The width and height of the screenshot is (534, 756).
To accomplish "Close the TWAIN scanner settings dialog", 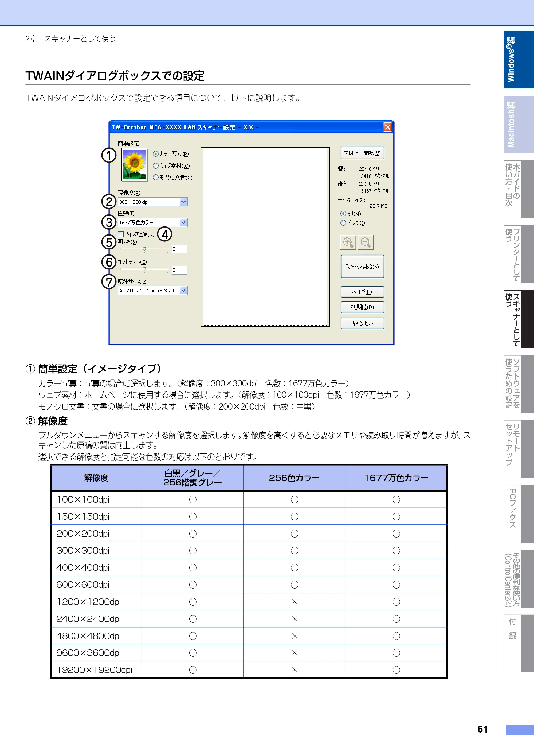I will point(387,127).
